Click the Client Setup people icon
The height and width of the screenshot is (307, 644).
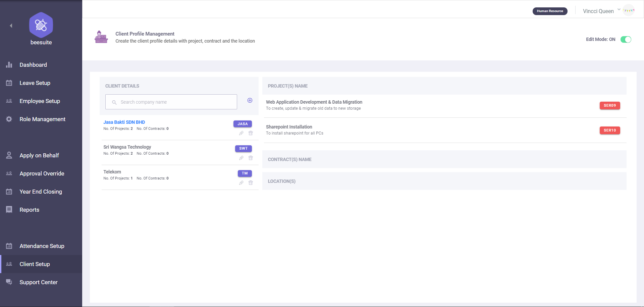(9, 264)
